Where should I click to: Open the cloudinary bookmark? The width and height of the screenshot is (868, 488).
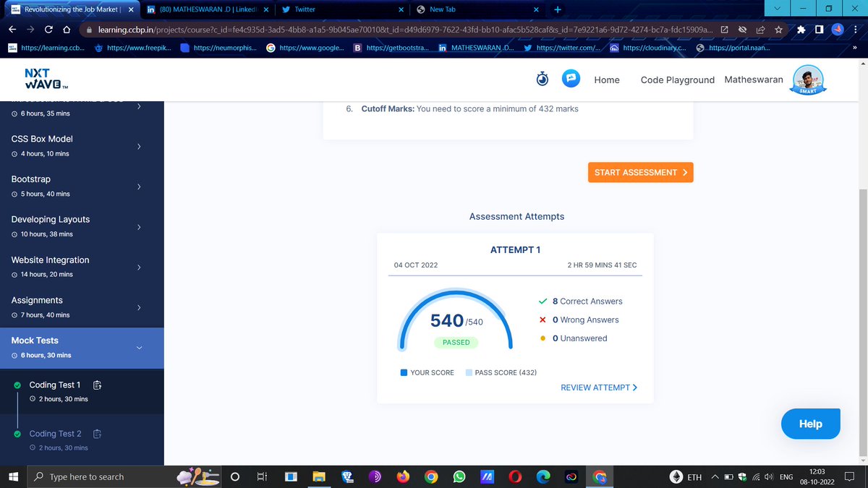(x=648, y=48)
